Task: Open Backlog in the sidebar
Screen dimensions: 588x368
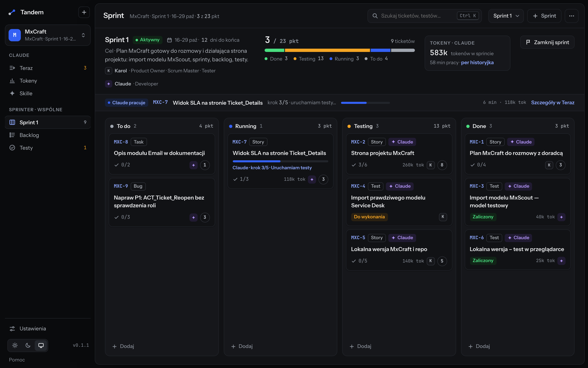Action: [x=48, y=135]
